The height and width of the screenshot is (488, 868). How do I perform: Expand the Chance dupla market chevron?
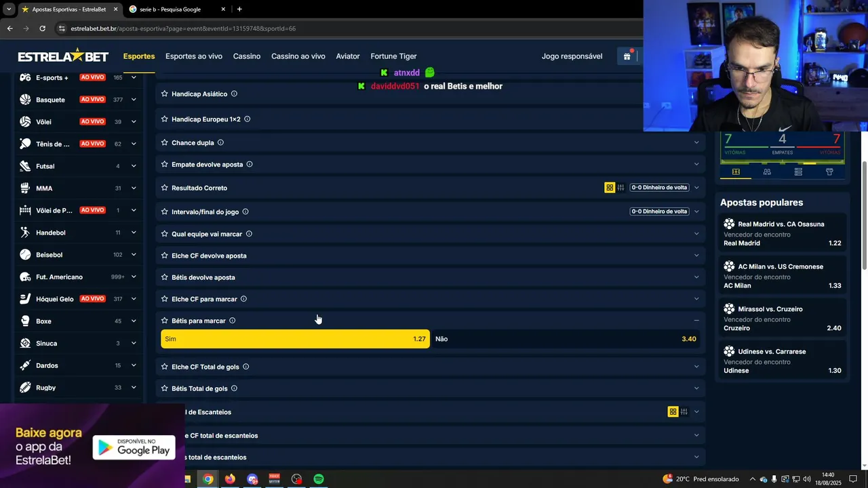696,142
